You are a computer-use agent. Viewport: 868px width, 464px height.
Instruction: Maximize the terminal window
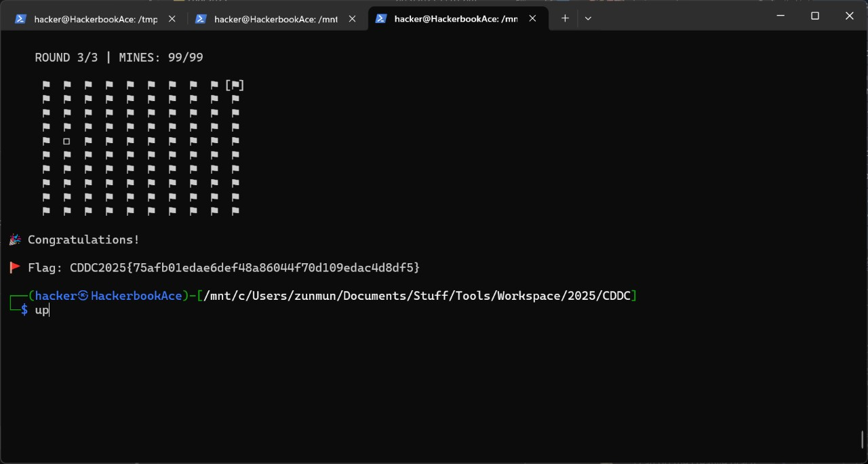pyautogui.click(x=815, y=16)
